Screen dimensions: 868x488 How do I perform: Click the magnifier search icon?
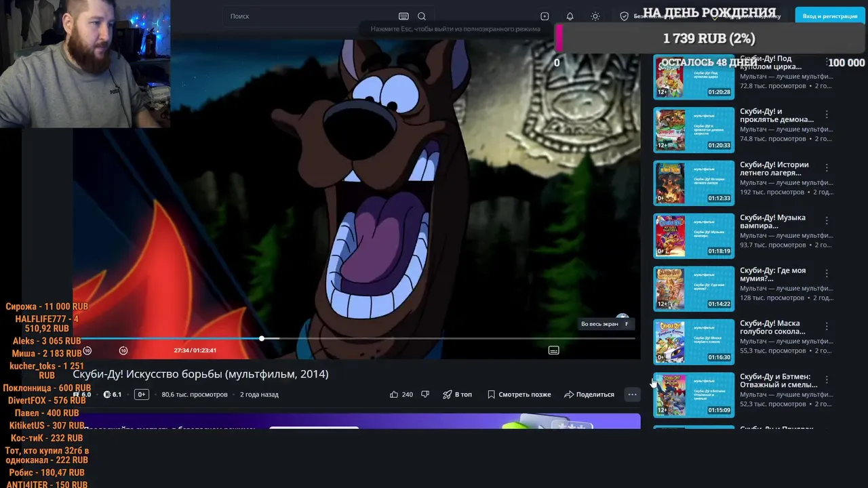click(422, 16)
